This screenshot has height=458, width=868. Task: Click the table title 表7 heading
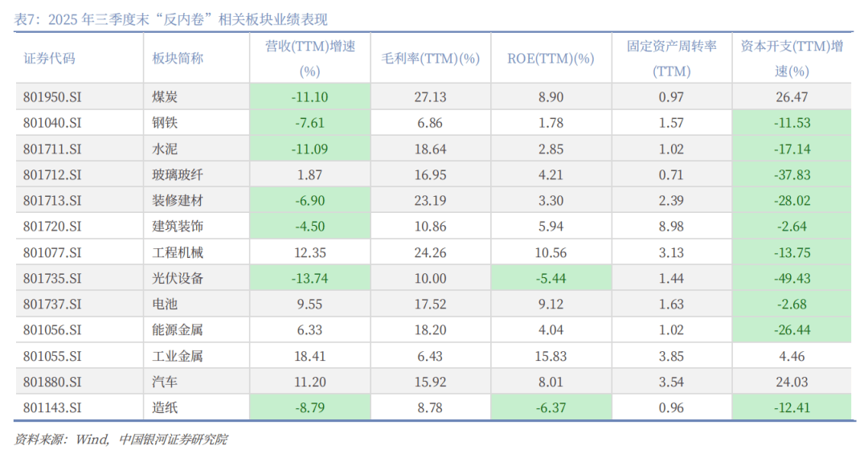coord(170,20)
